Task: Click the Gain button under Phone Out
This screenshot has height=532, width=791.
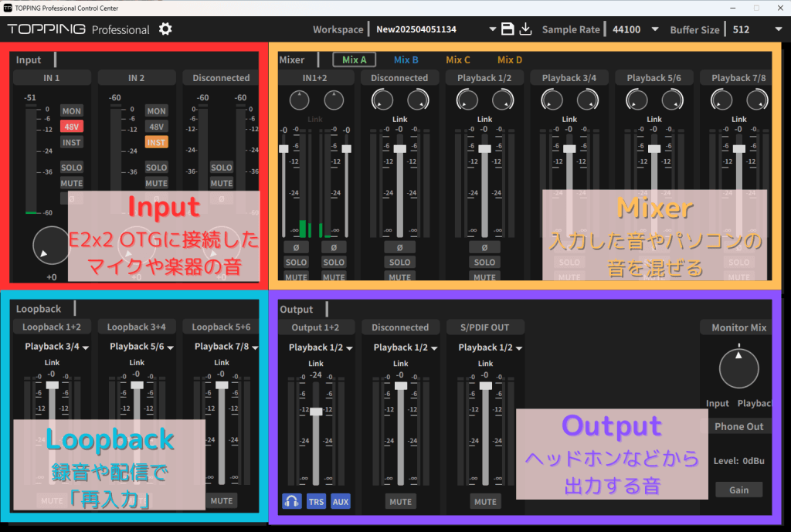Action: click(739, 490)
